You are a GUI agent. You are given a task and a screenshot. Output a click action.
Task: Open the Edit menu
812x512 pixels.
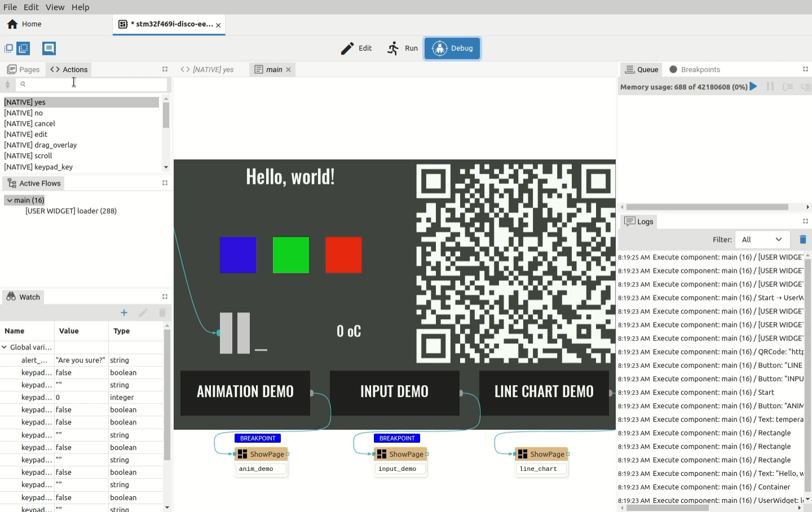point(31,7)
